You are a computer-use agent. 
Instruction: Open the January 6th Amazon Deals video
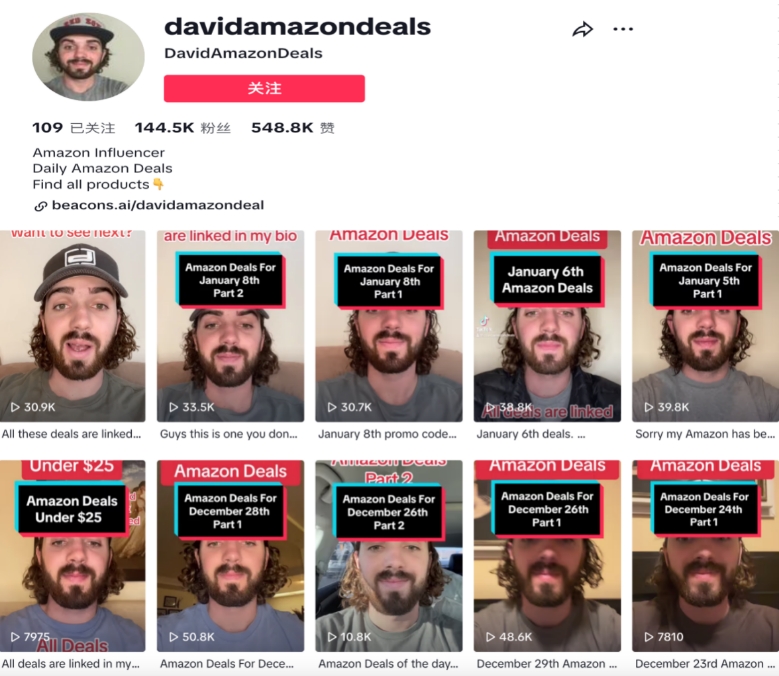pyautogui.click(x=547, y=326)
